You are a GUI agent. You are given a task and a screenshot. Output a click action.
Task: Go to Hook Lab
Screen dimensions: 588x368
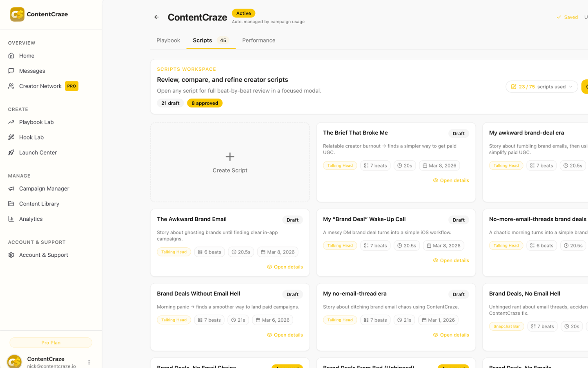[31, 137]
